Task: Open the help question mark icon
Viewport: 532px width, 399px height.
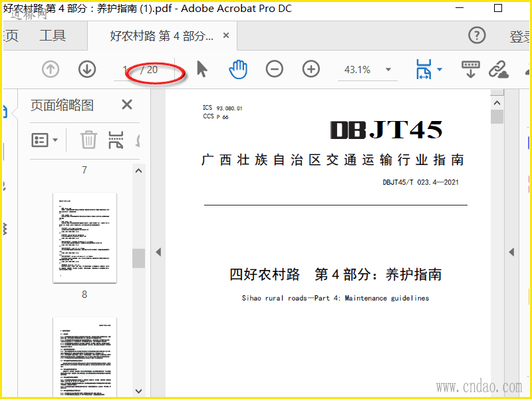Action: point(477,35)
